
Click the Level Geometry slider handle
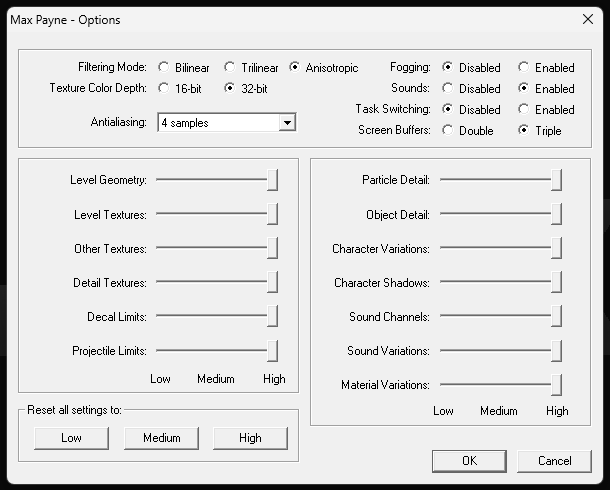272,180
